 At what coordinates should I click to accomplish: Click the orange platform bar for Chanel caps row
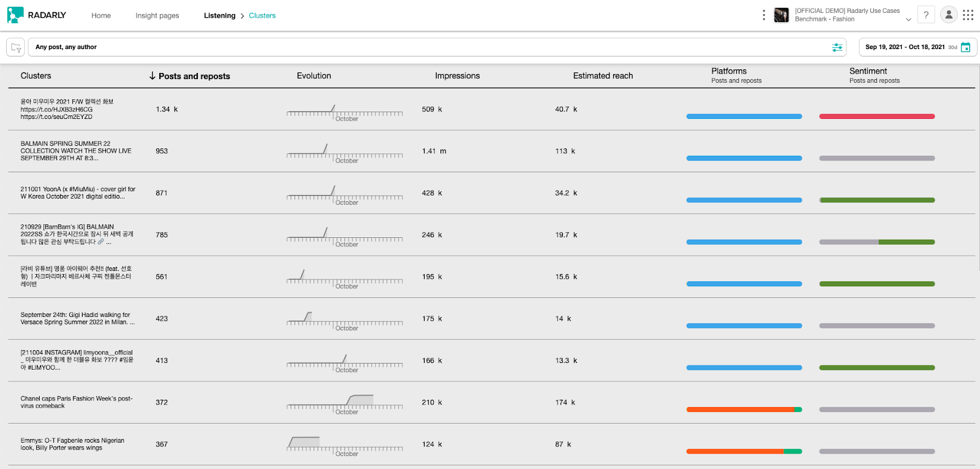click(741, 410)
